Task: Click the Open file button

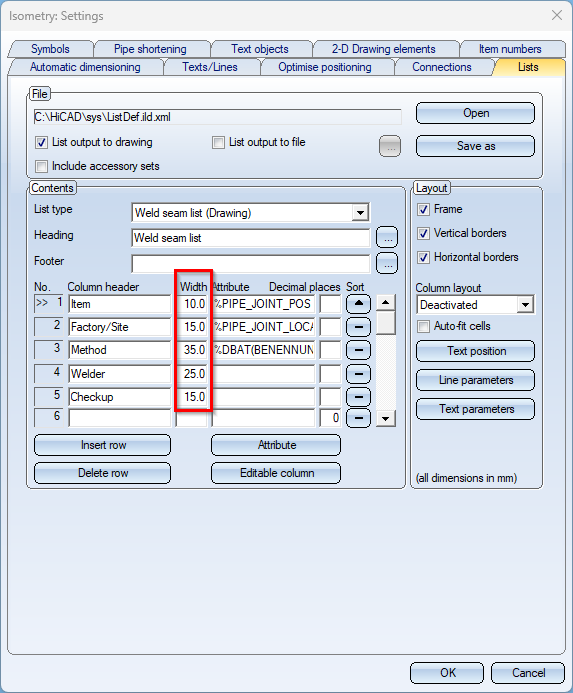Action: (x=475, y=113)
